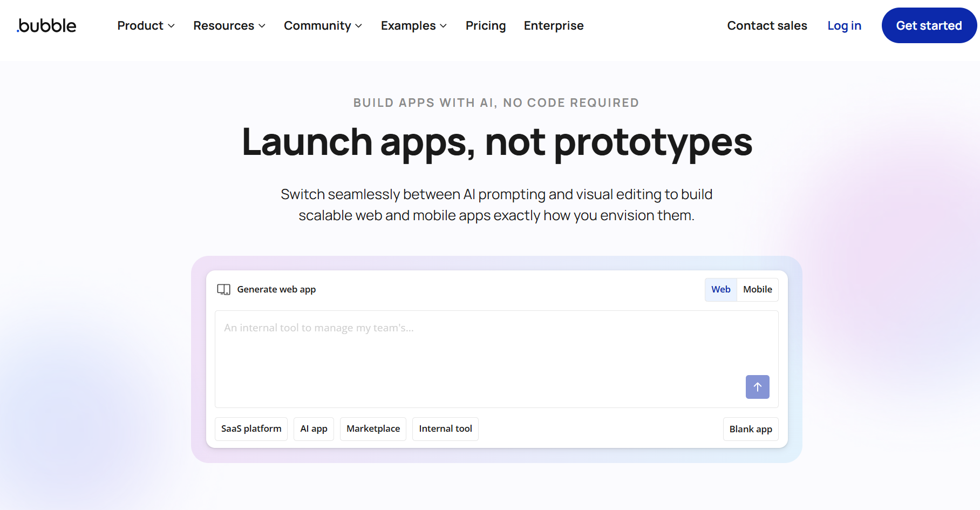Open the Enterprise page
The image size is (980, 510).
point(554,25)
